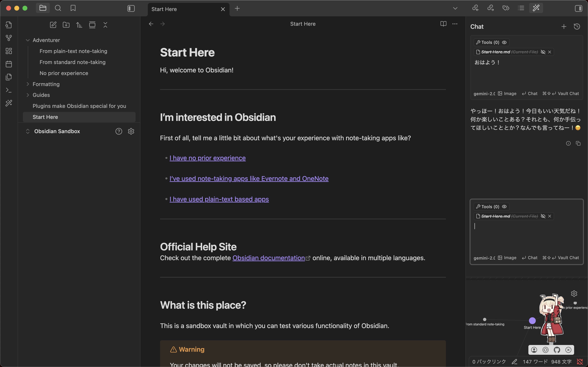588x367 pixels.
Task: Open command palette terminal icon
Action: [9, 90]
